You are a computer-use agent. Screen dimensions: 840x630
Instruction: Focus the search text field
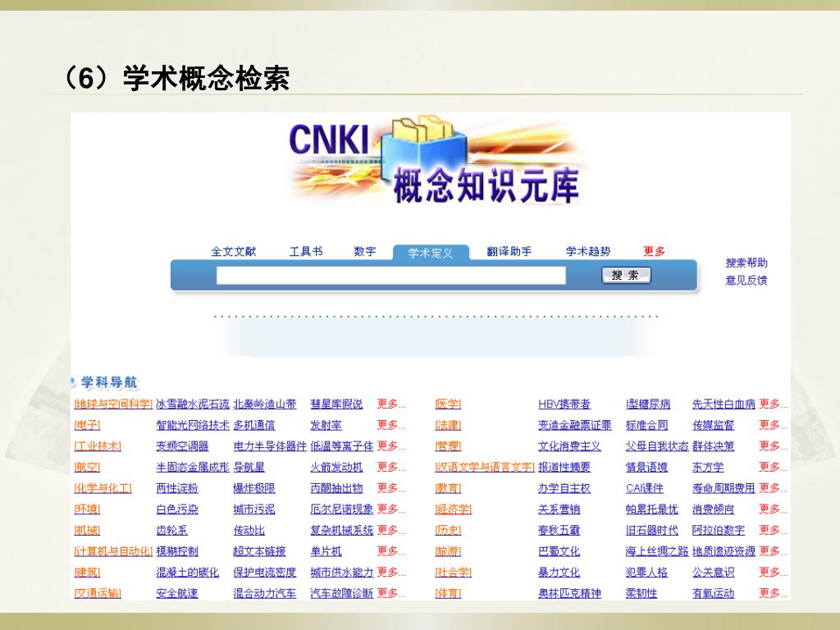point(391,276)
